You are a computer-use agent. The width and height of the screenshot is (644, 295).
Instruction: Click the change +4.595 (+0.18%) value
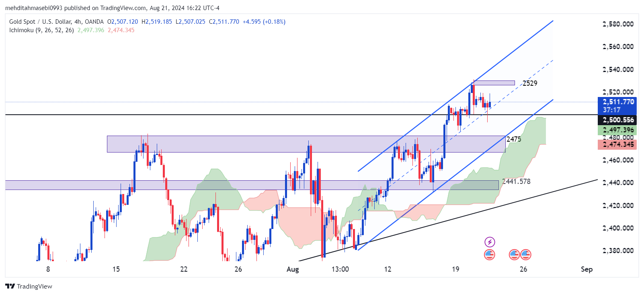(264, 22)
